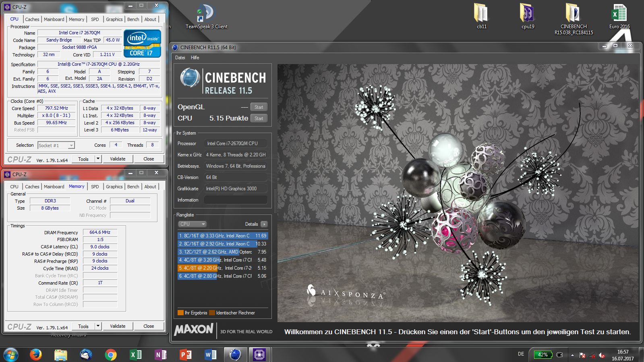Open the cpu19 desktop folder

tap(528, 16)
